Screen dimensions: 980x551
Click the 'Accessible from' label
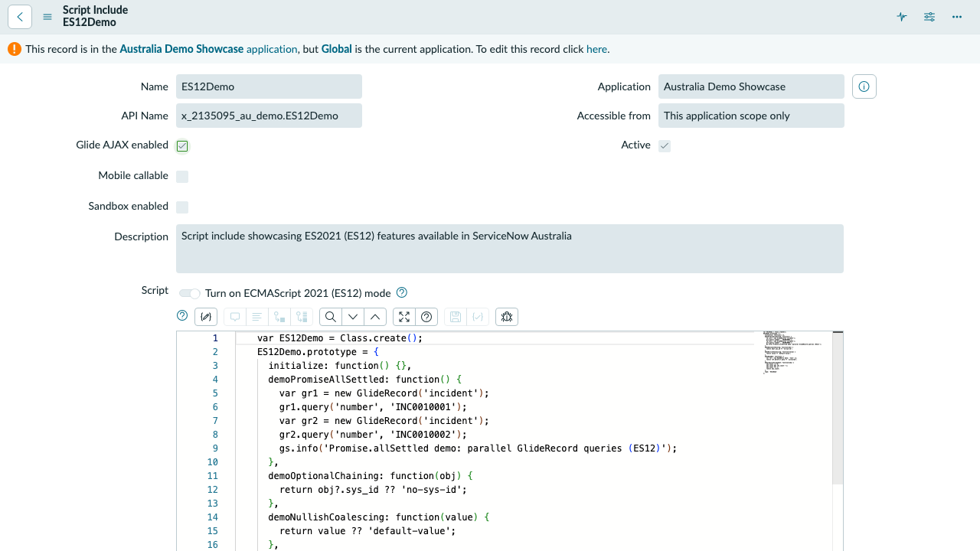[x=614, y=116]
